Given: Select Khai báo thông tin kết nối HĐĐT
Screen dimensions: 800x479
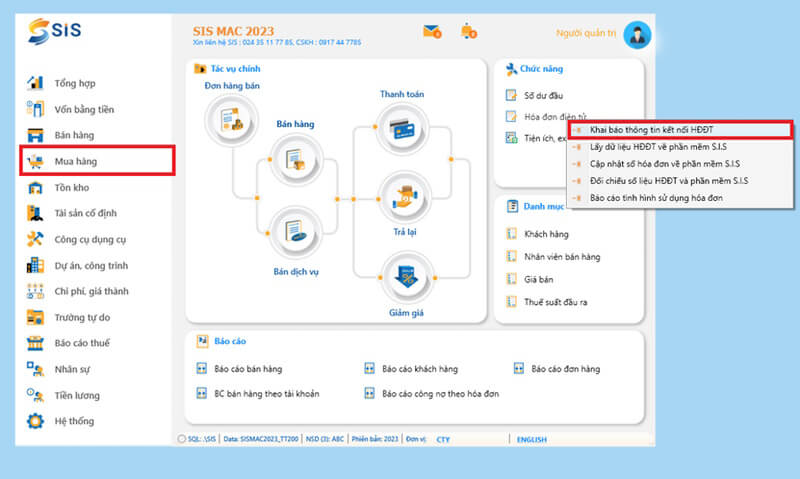Looking at the screenshot, I should (681, 130).
